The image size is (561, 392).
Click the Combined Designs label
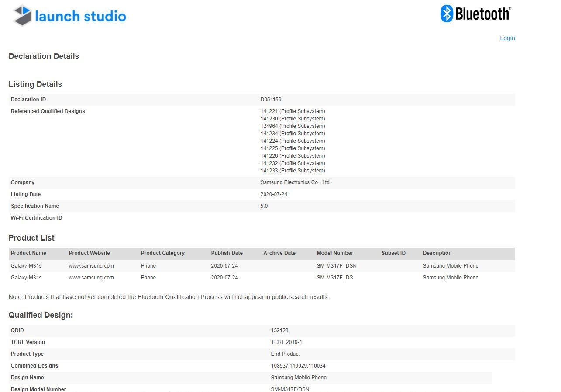click(x=34, y=366)
